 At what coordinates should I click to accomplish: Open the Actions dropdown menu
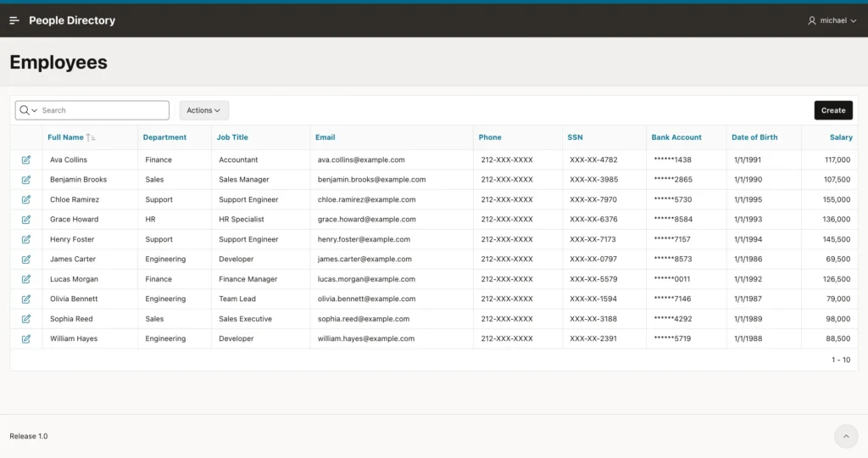click(203, 110)
